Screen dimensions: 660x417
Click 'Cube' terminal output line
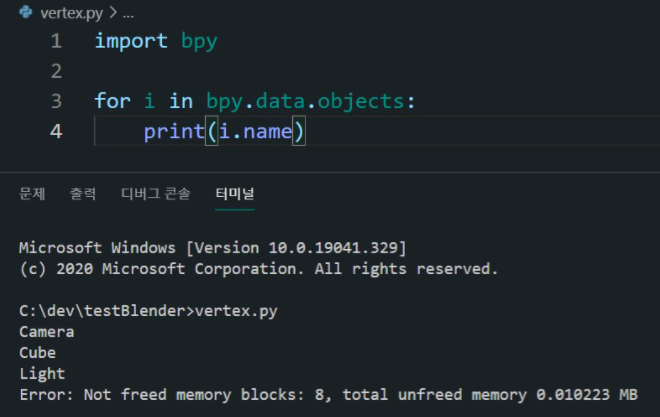(x=37, y=353)
